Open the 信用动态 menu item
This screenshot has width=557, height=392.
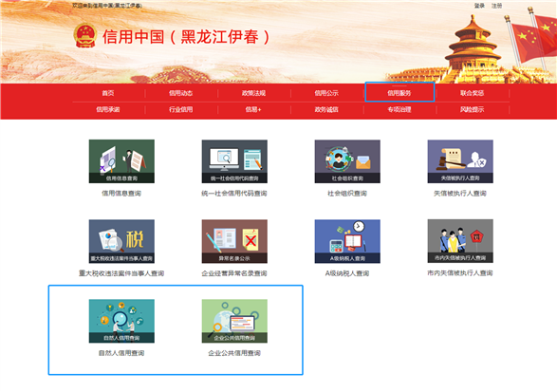click(181, 93)
